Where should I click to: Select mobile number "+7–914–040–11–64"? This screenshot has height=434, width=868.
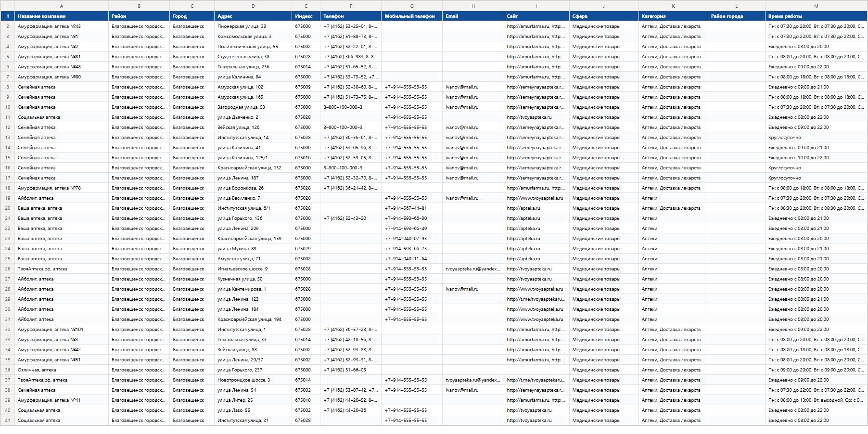[x=412, y=259]
